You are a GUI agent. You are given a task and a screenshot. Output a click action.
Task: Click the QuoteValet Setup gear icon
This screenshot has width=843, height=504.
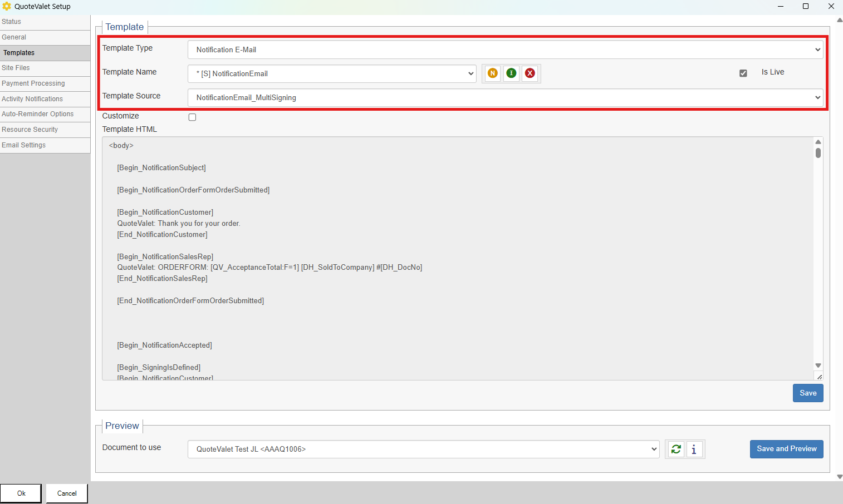pyautogui.click(x=7, y=6)
